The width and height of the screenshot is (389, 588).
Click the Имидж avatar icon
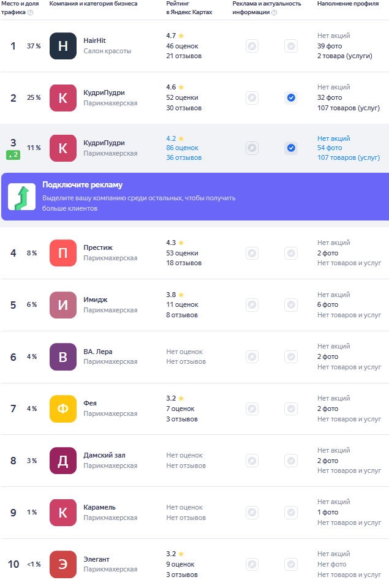click(63, 305)
